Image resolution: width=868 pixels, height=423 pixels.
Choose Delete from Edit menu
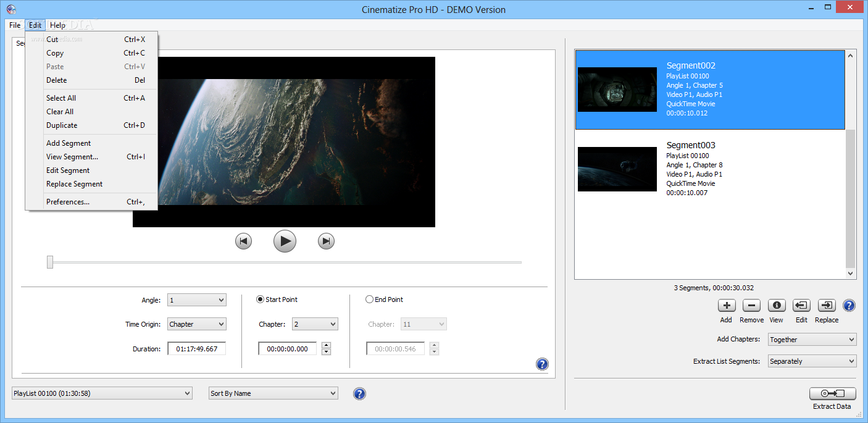click(x=91, y=80)
